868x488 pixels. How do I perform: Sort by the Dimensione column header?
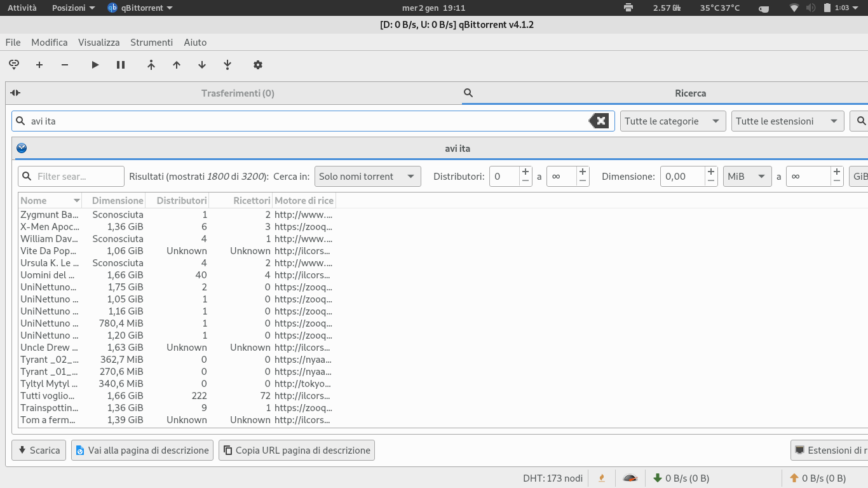114,200
